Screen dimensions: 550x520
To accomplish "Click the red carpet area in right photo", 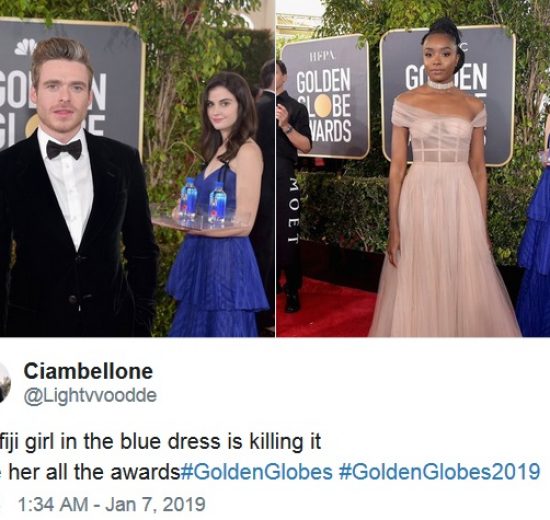I will pos(326,309).
